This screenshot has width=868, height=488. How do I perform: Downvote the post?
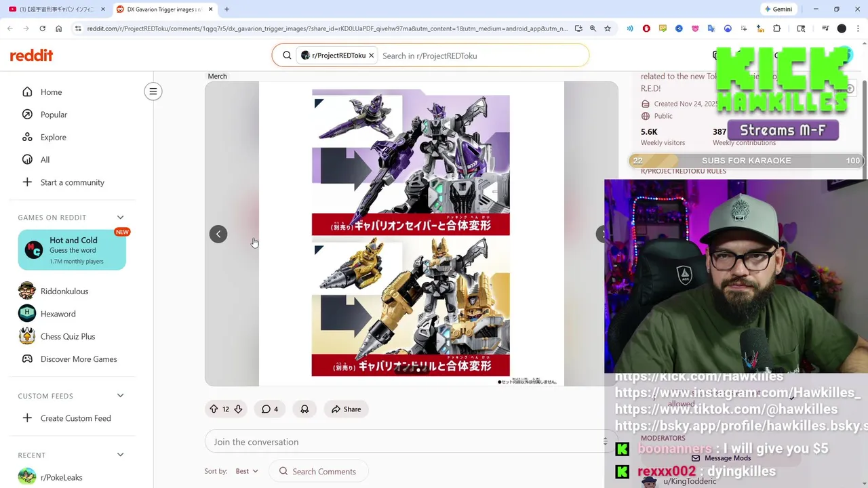(x=238, y=409)
